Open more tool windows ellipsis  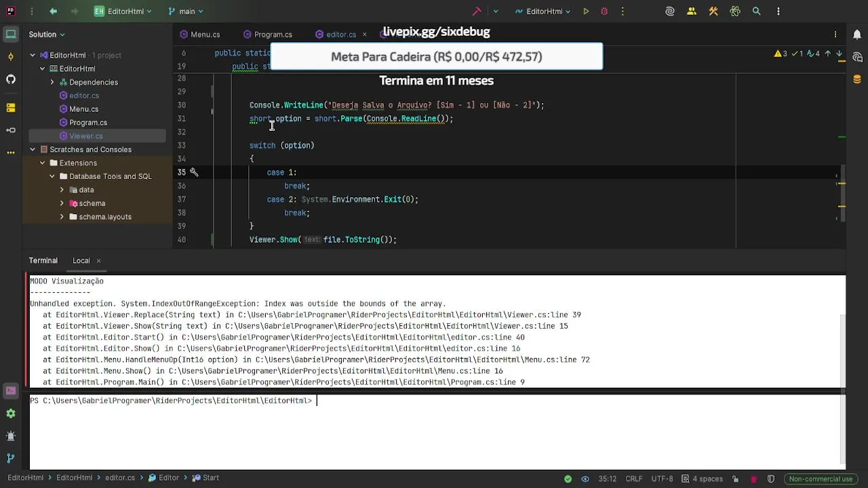(10, 152)
